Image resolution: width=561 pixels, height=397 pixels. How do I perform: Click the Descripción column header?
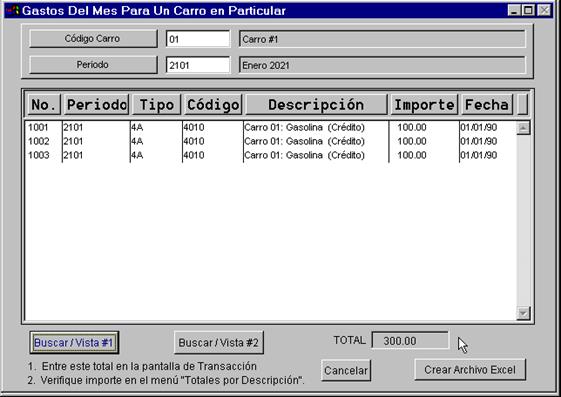tap(316, 105)
